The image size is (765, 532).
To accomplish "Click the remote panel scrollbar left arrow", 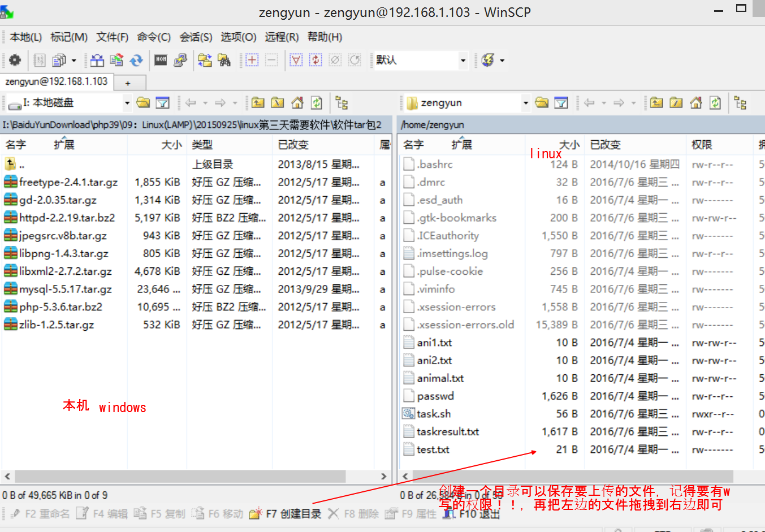I will tap(405, 477).
